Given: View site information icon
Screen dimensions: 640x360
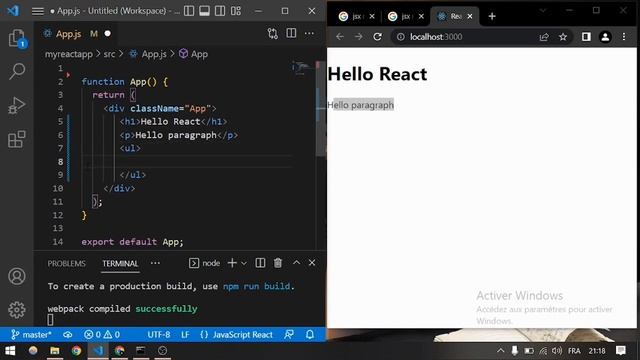Looking at the screenshot, I should point(401,37).
